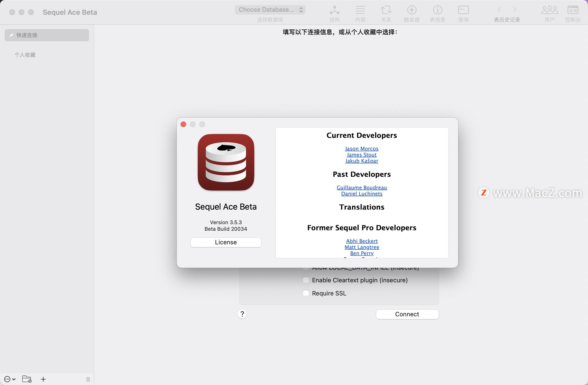This screenshot has height=385, width=588.
Task: Click the Current Developers heading
Action: pyautogui.click(x=362, y=135)
